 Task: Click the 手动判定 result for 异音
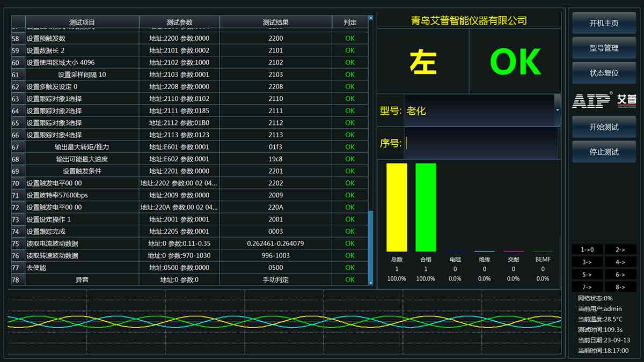click(x=275, y=279)
